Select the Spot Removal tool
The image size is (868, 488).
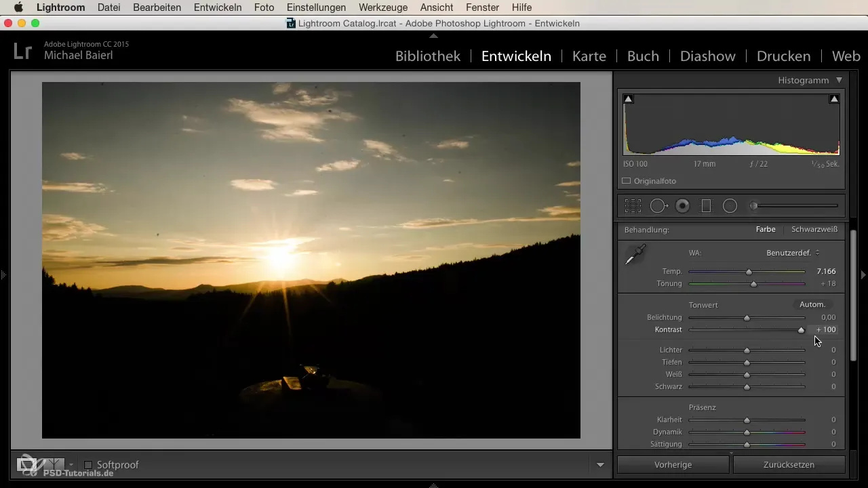tap(658, 206)
